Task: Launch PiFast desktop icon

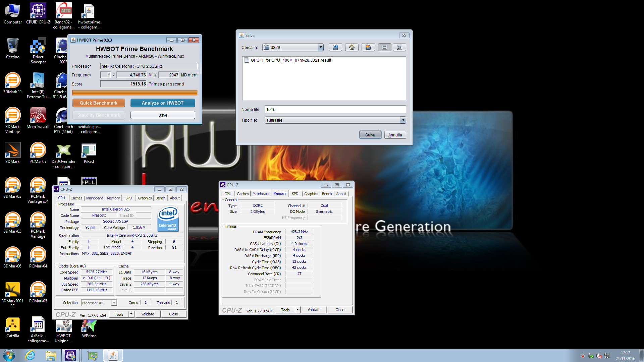Action: pyautogui.click(x=89, y=153)
